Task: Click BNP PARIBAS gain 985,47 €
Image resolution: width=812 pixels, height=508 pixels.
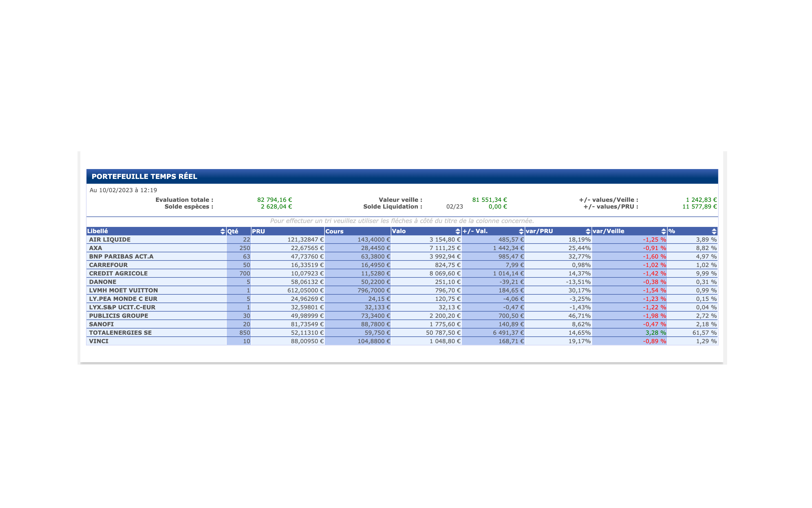Action: (x=511, y=256)
